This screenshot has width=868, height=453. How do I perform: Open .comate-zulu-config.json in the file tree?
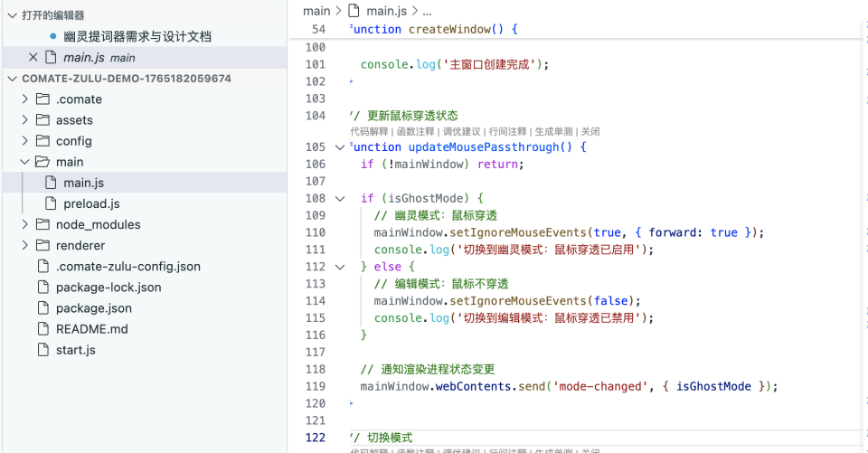pyautogui.click(x=128, y=267)
